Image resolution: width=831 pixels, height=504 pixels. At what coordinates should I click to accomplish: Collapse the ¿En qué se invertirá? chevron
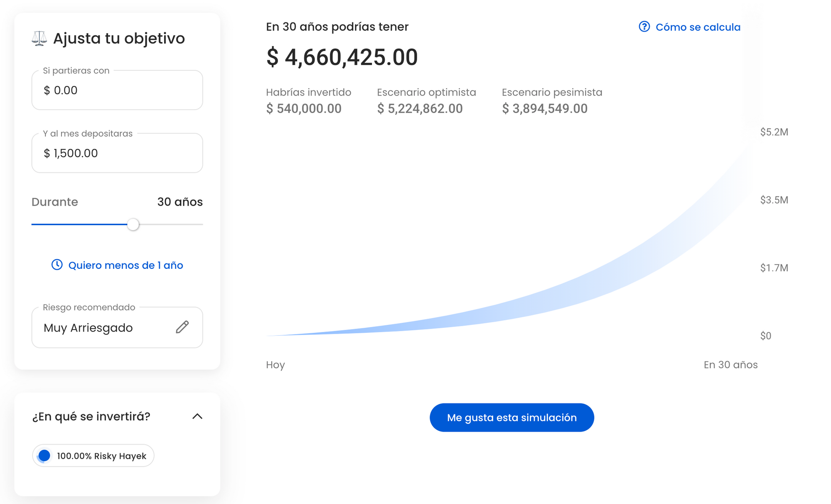(x=197, y=416)
